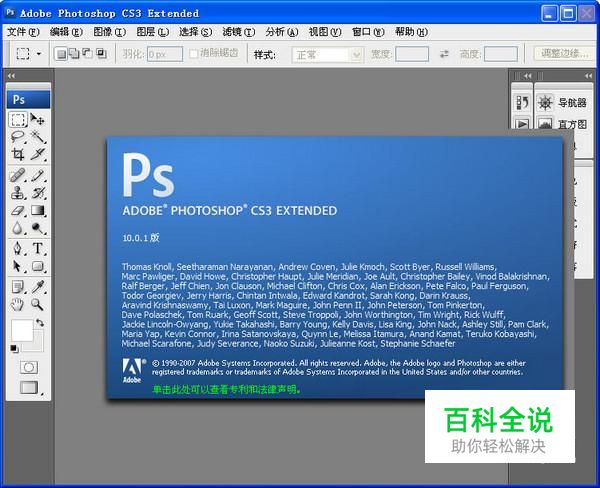Click the 羽化 feather input field
Screen dimensions: 600x488
click(x=165, y=54)
